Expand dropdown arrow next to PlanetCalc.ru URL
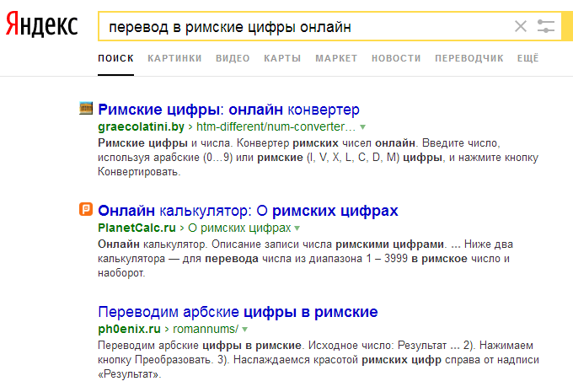 297,228
